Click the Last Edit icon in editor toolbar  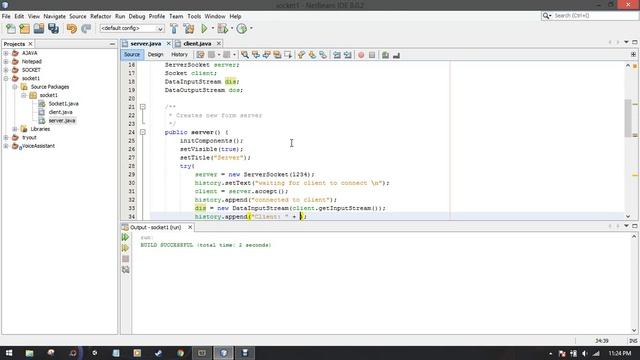point(200,55)
